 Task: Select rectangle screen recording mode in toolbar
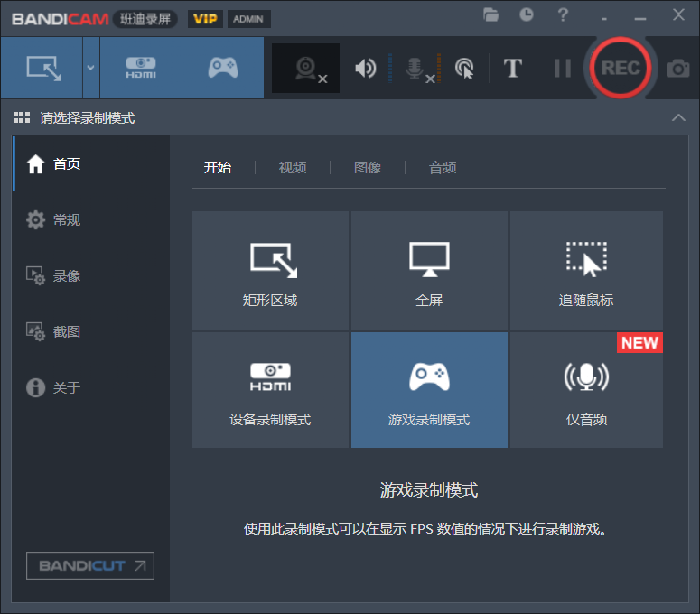coord(42,68)
